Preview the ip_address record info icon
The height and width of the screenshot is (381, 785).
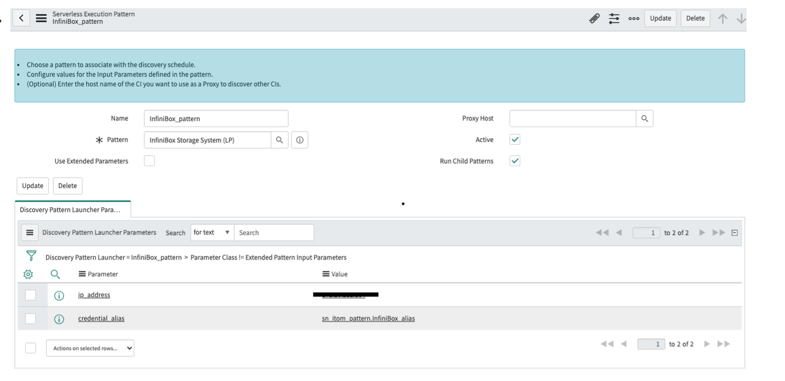coord(59,295)
